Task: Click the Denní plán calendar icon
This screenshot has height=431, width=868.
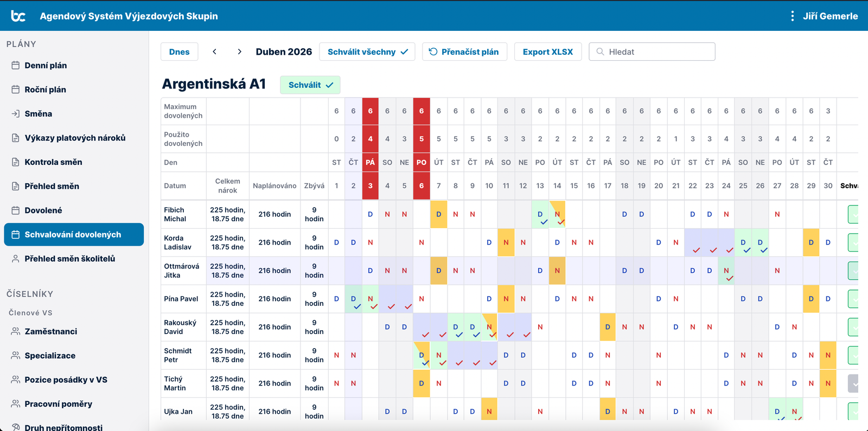Action: tap(15, 66)
